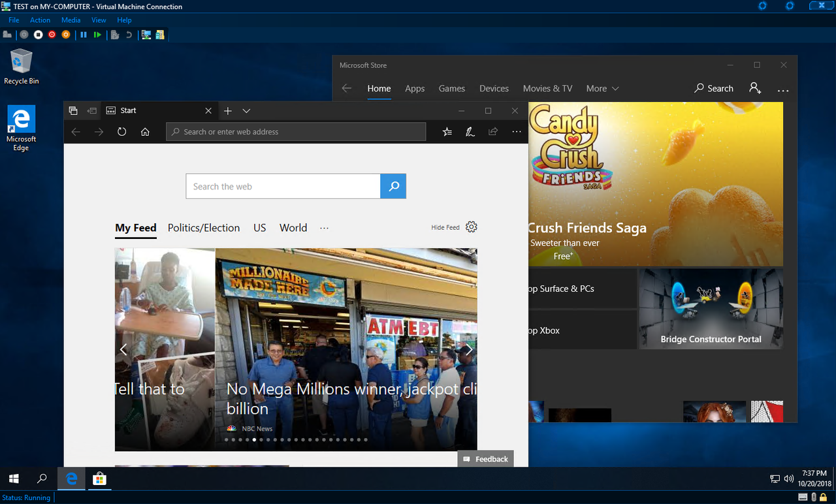Open the Action menu
This screenshot has width=836, height=504.
[40, 20]
